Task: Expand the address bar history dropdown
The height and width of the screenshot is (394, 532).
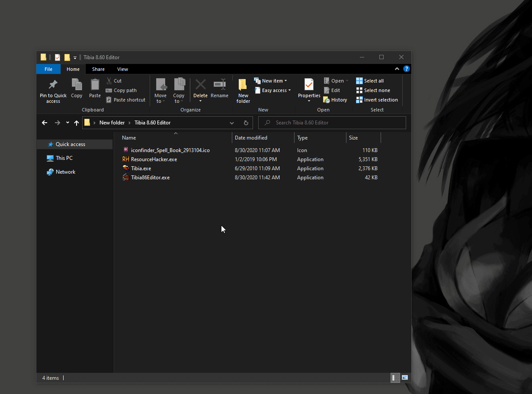Action: tap(232, 123)
